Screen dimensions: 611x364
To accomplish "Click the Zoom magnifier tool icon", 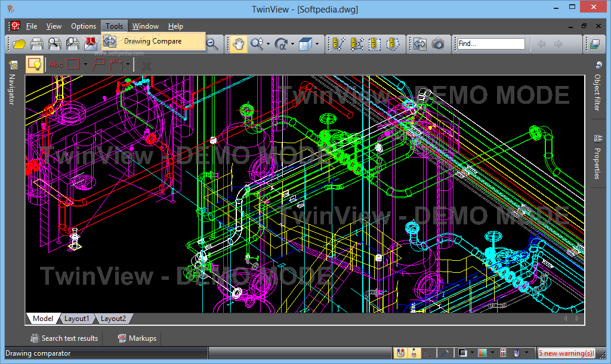I will point(257,44).
